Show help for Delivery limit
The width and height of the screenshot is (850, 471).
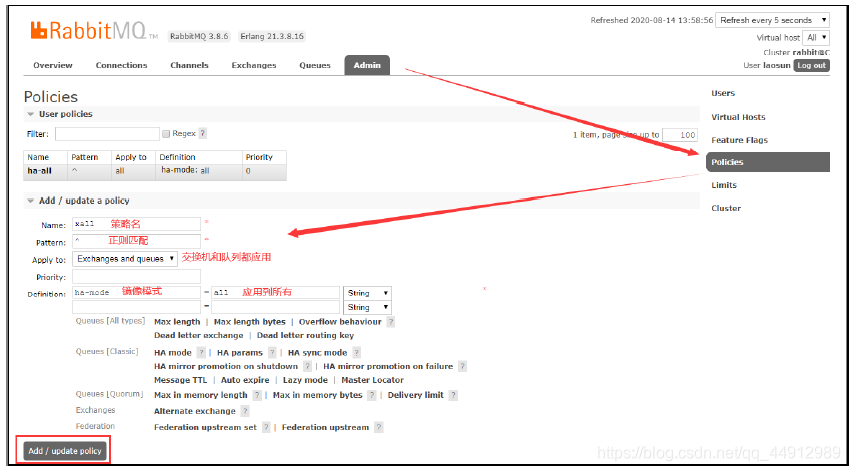point(453,395)
